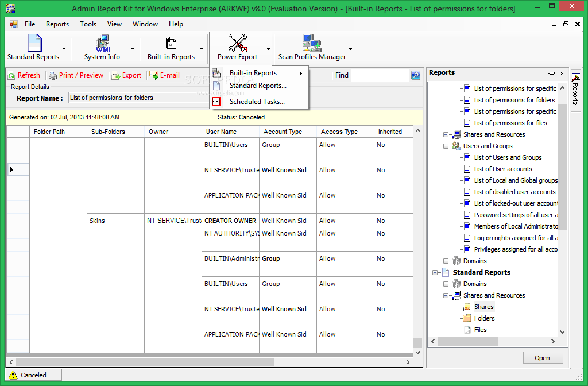Click the vertical Reports tab icon
The height and width of the screenshot is (386, 588).
(x=575, y=77)
